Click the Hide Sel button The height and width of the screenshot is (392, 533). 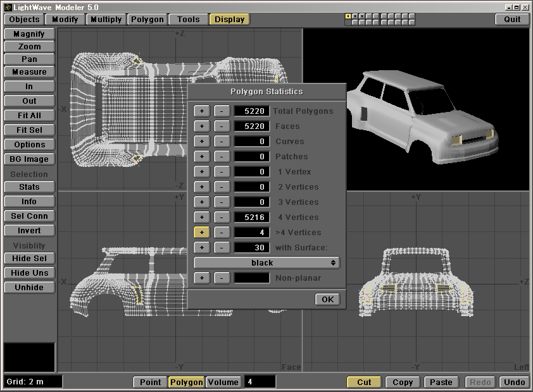(29, 258)
